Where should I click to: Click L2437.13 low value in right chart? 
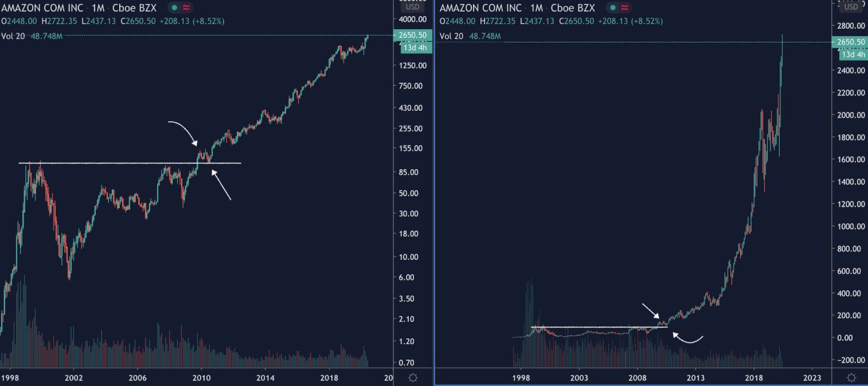pos(537,21)
